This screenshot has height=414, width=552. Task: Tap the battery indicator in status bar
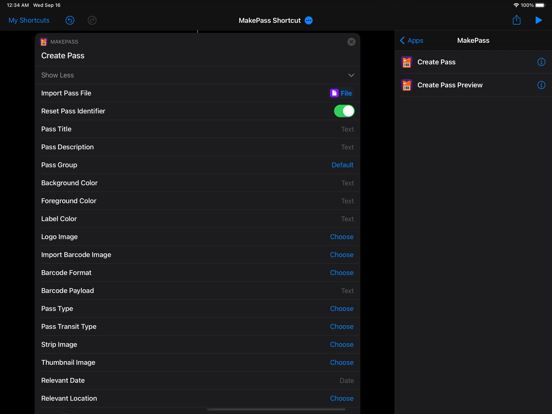[540, 5]
